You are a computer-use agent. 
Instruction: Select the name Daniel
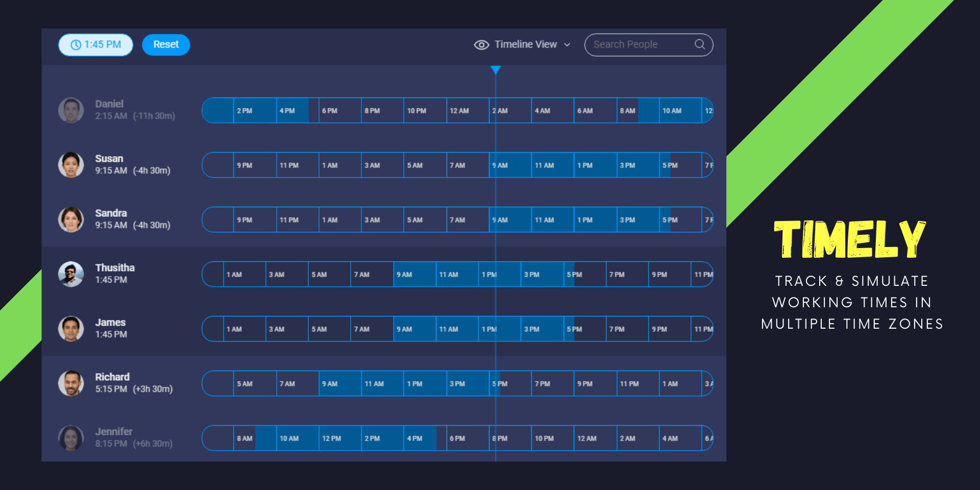109,104
